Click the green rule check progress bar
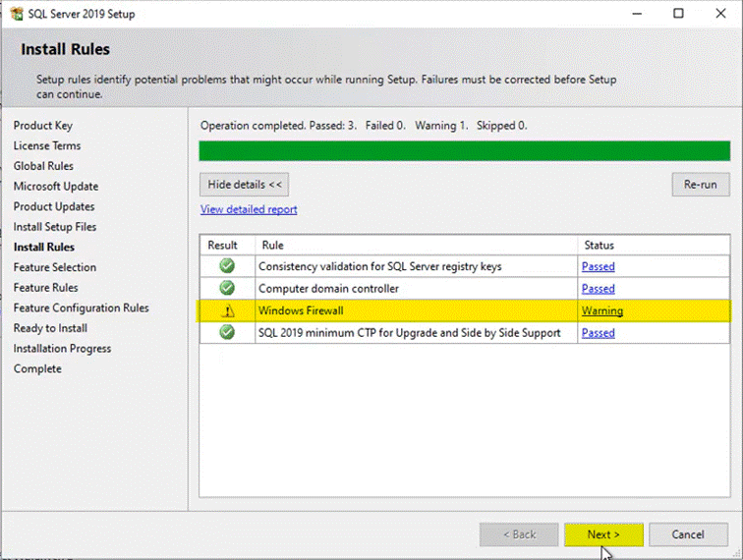Viewport: 743px width, 560px height. click(464, 151)
